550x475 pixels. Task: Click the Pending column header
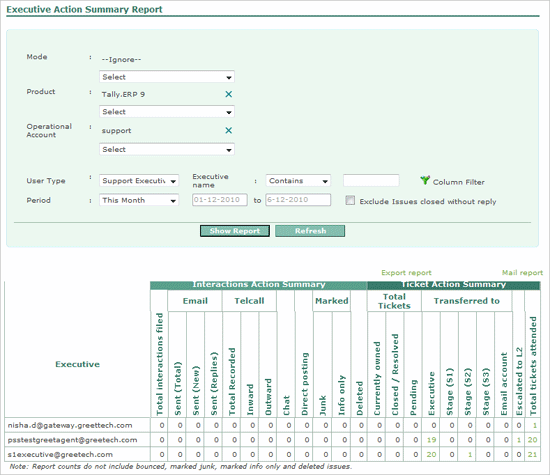[414, 397]
